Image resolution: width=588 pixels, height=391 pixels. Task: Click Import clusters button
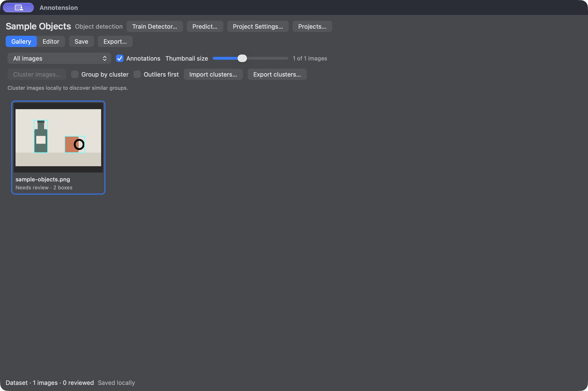coord(213,74)
